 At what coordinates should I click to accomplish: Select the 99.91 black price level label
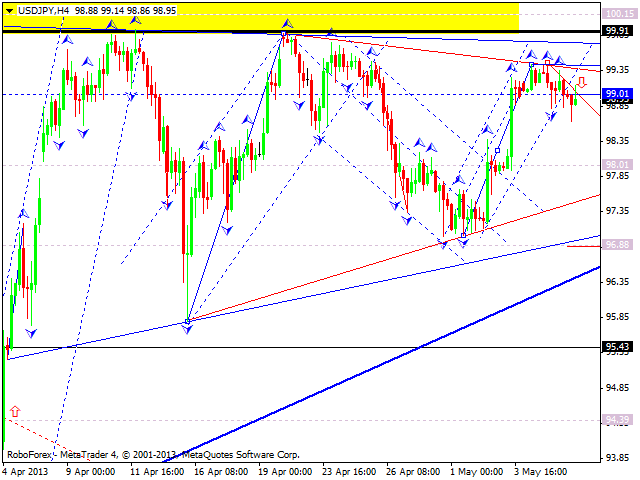617,31
